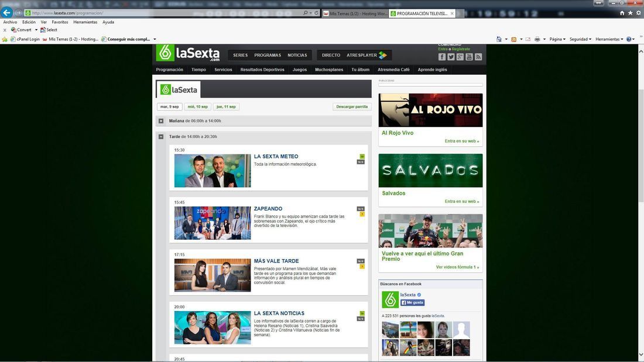Click the Add to favorites bar star icon
This screenshot has width=644, height=362.
(x=5, y=39)
